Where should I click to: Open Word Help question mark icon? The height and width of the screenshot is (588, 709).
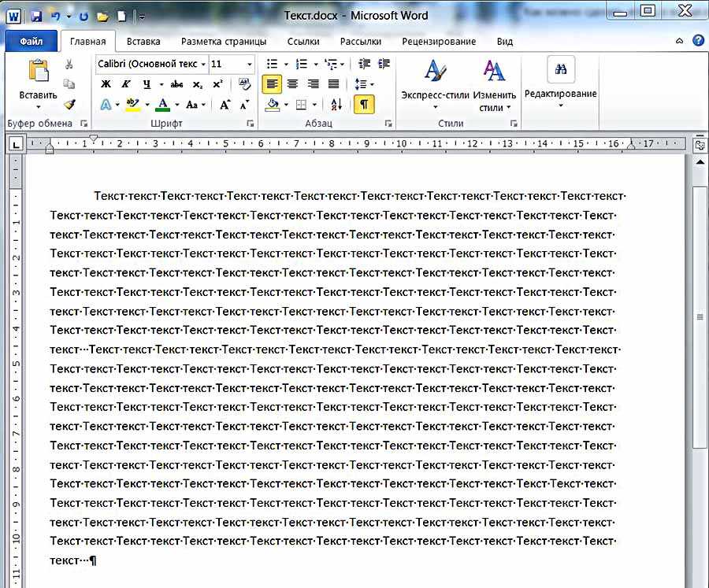click(x=698, y=41)
